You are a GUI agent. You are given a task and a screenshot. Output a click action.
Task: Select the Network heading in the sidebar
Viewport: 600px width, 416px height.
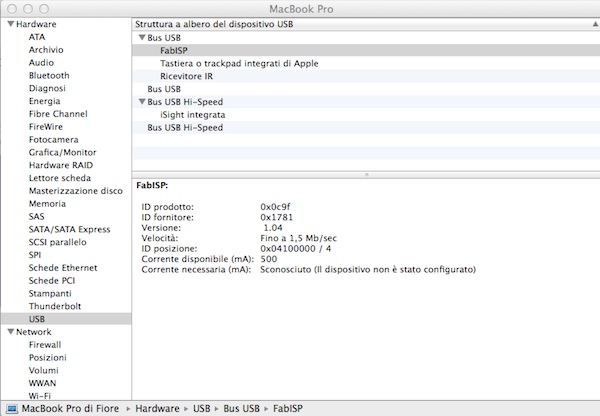tap(34, 331)
